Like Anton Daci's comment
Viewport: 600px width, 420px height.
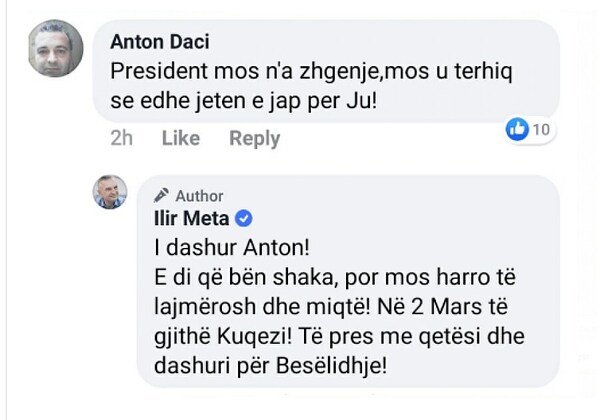181,139
